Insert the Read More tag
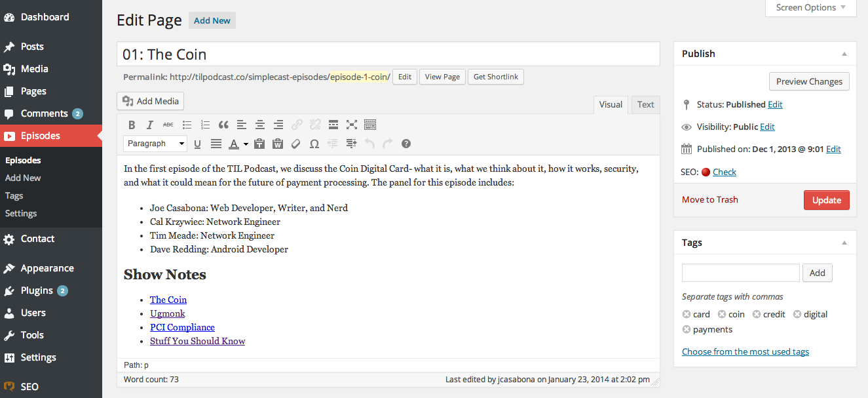 pos(333,125)
